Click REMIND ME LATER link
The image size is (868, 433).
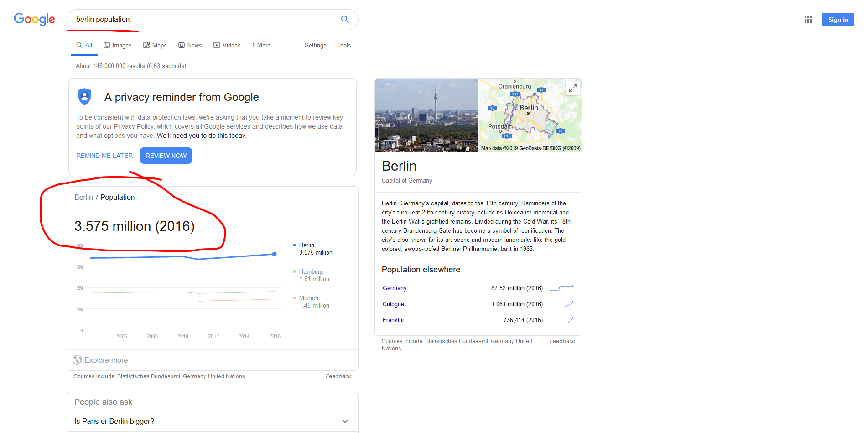point(104,156)
